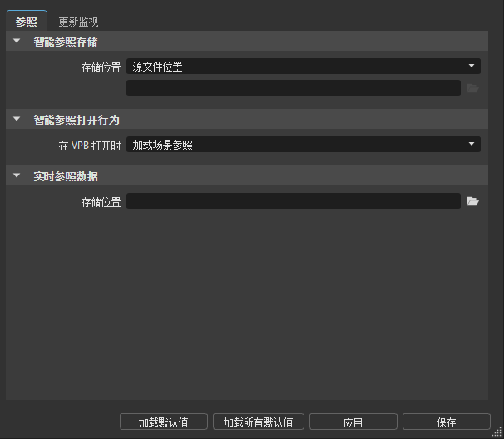Click the window resize grip in the corner
Screen dimensions: 504x439
497,432
